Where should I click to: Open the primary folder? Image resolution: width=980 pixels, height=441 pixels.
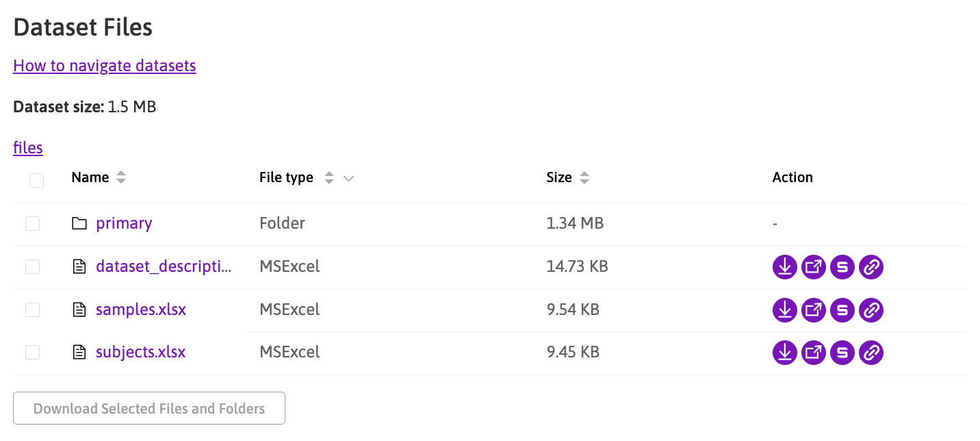(x=124, y=223)
